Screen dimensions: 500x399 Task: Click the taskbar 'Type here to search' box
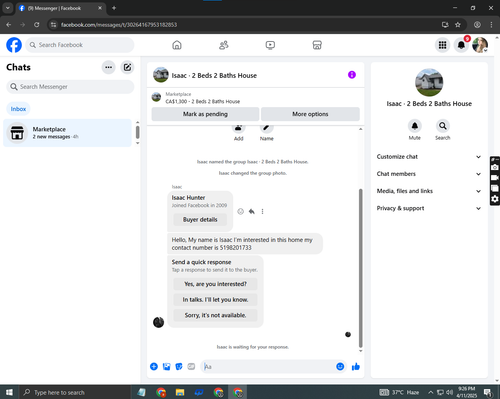(x=75, y=392)
